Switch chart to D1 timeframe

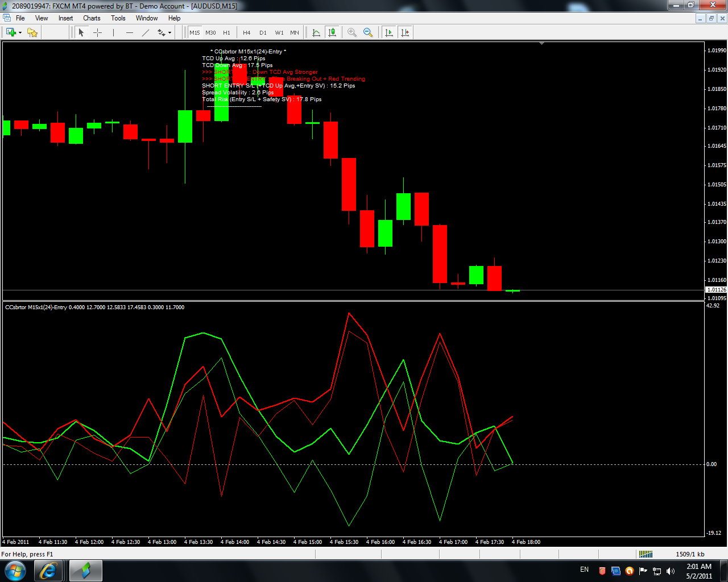point(263,32)
